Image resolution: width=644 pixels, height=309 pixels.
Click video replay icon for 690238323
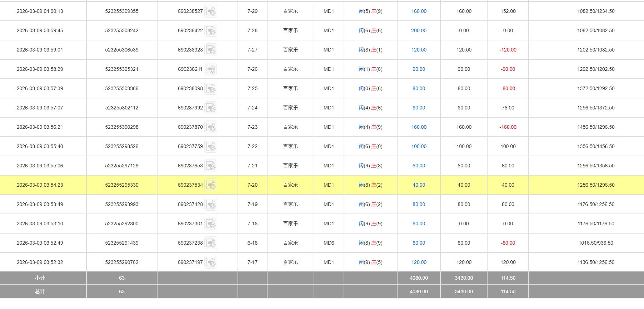pyautogui.click(x=211, y=50)
